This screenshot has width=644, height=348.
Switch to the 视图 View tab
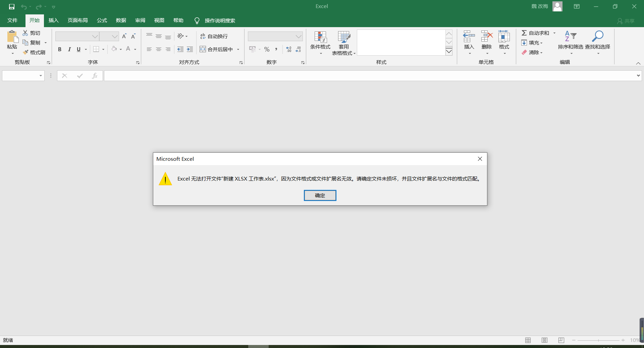pyautogui.click(x=159, y=20)
